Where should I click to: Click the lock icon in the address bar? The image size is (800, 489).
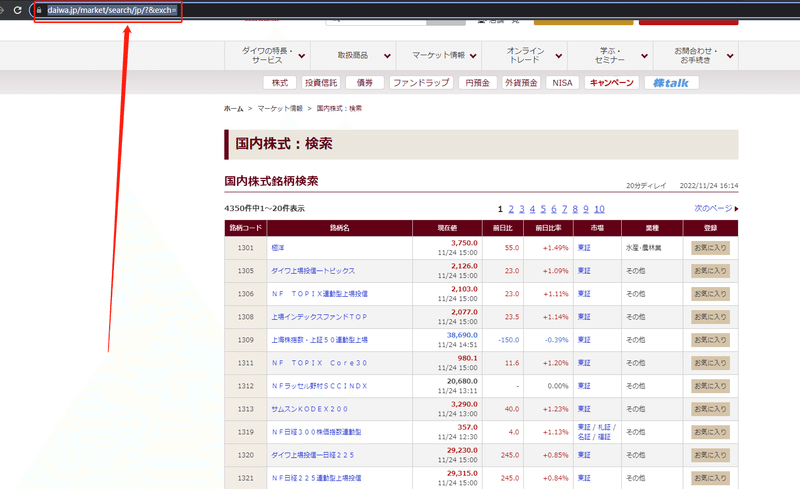pyautogui.click(x=39, y=10)
